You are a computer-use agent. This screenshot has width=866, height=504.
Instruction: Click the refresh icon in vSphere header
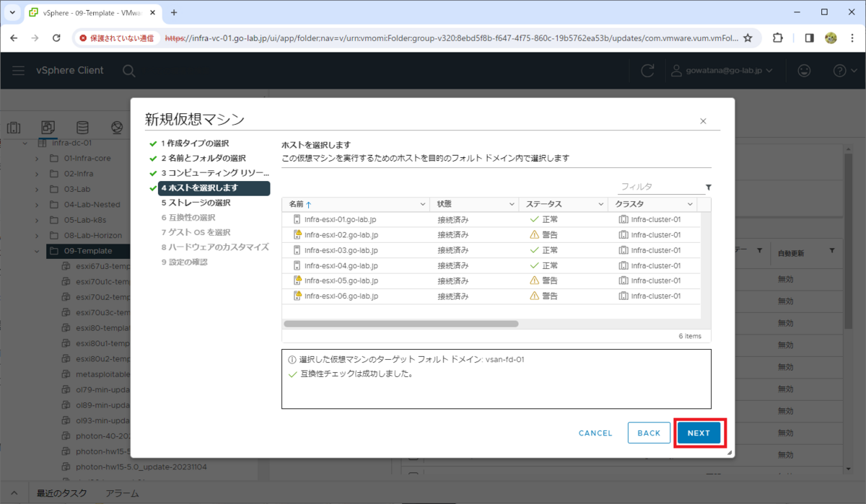[648, 71]
